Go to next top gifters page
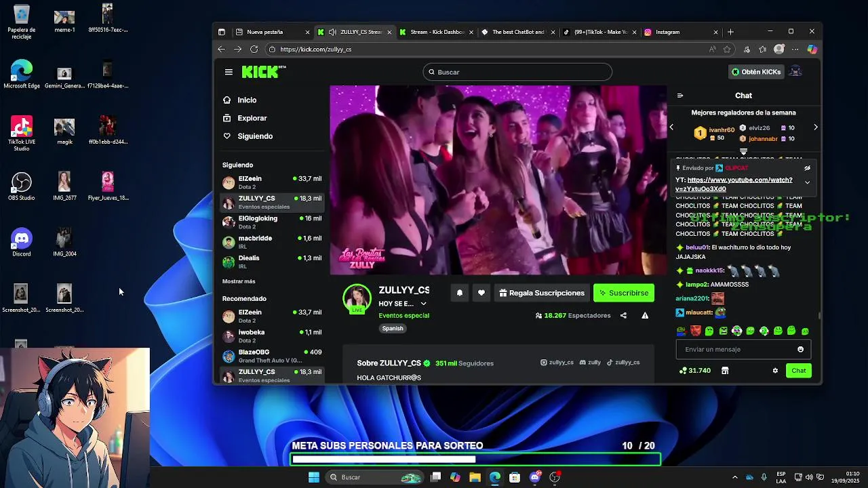Image resolution: width=868 pixels, height=488 pixels. click(x=816, y=127)
